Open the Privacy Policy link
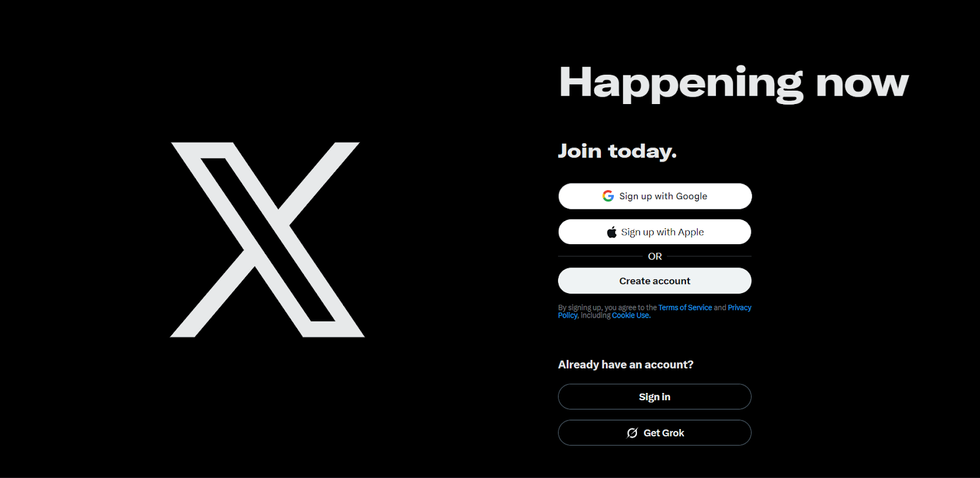This screenshot has height=478, width=980. click(739, 308)
